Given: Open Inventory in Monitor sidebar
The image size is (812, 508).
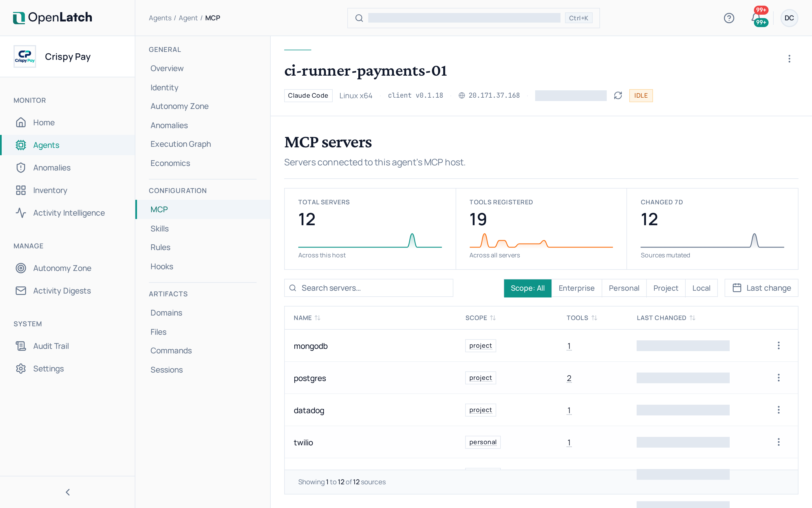Looking at the screenshot, I should tap(67, 190).
